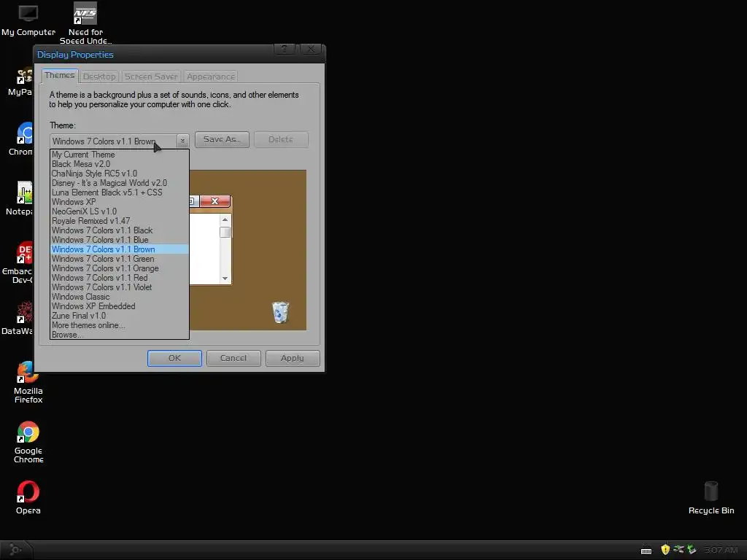Image resolution: width=747 pixels, height=560 pixels.
Task: Select the Embarcadero Dev-C++ shortcut
Action: point(19,262)
